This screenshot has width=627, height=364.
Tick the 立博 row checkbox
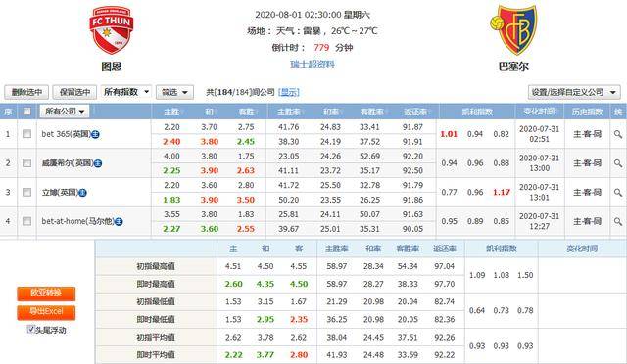pyautogui.click(x=26, y=192)
